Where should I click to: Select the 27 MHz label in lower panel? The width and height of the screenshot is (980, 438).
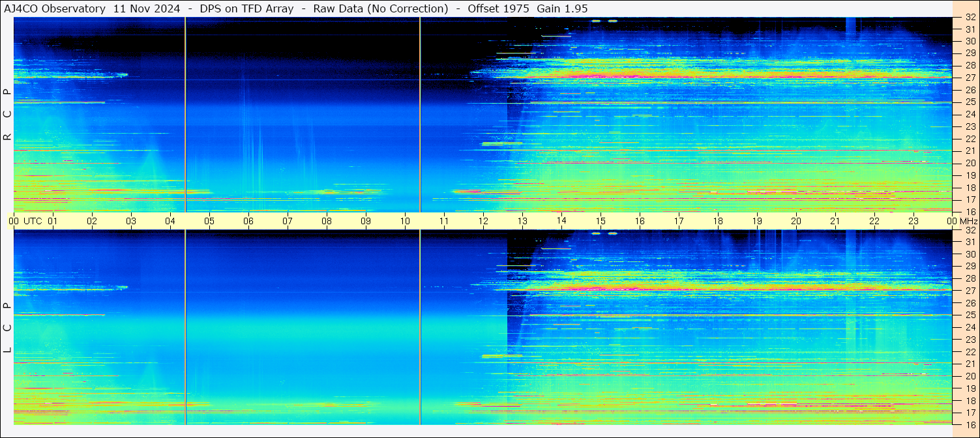[x=970, y=291]
